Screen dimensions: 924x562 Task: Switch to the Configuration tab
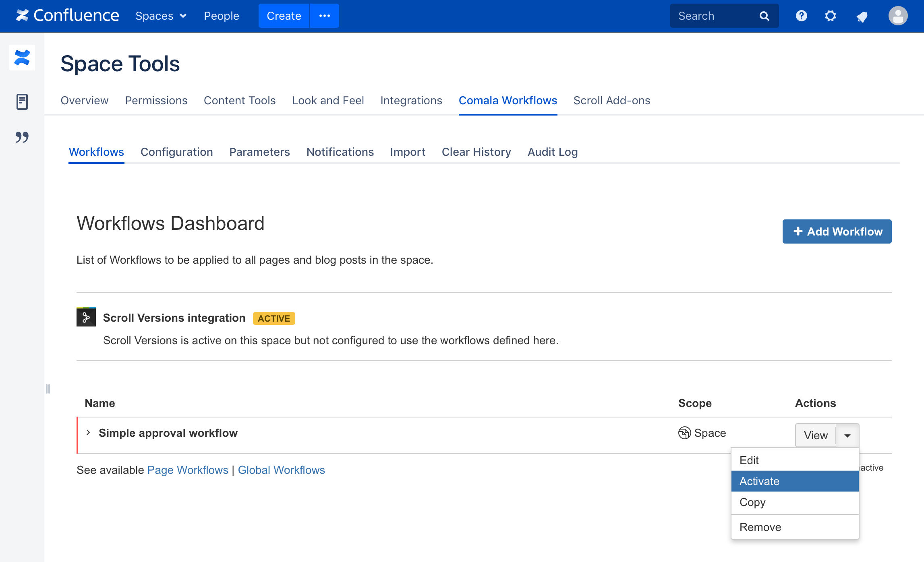coord(176,152)
